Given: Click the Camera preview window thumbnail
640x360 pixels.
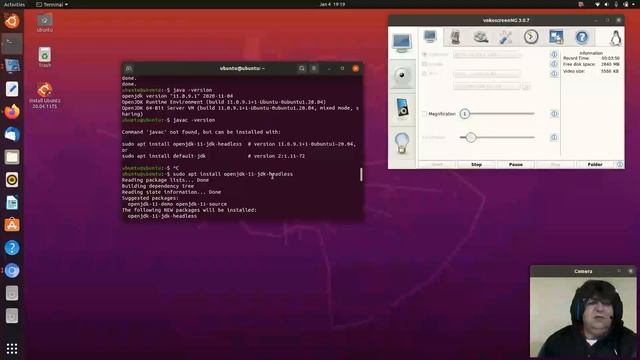Looking at the screenshot, I should pos(583,317).
